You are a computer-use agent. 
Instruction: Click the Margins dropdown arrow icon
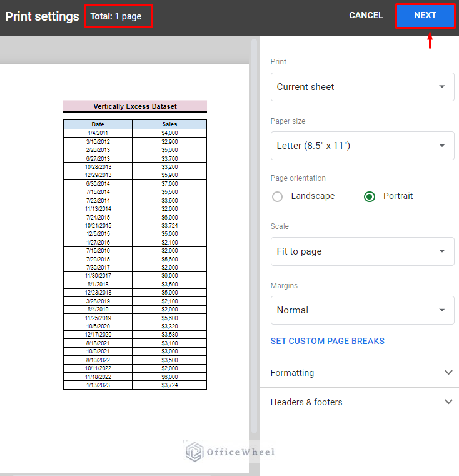click(x=442, y=310)
